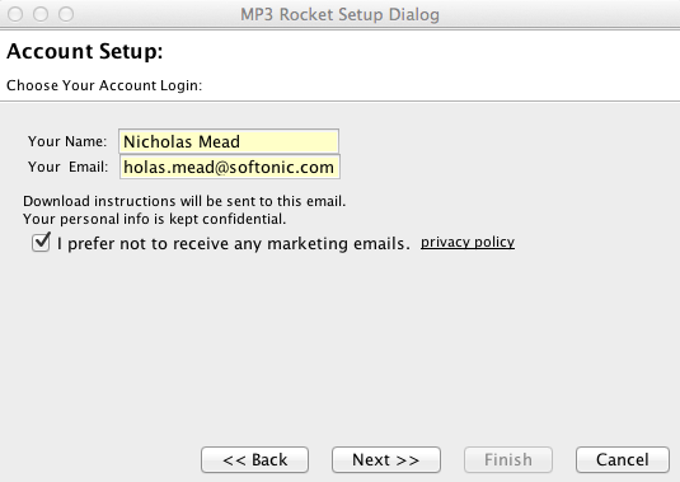Viewport: 680px width, 482px height.
Task: Click the Your Name label
Action: pyautogui.click(x=67, y=141)
